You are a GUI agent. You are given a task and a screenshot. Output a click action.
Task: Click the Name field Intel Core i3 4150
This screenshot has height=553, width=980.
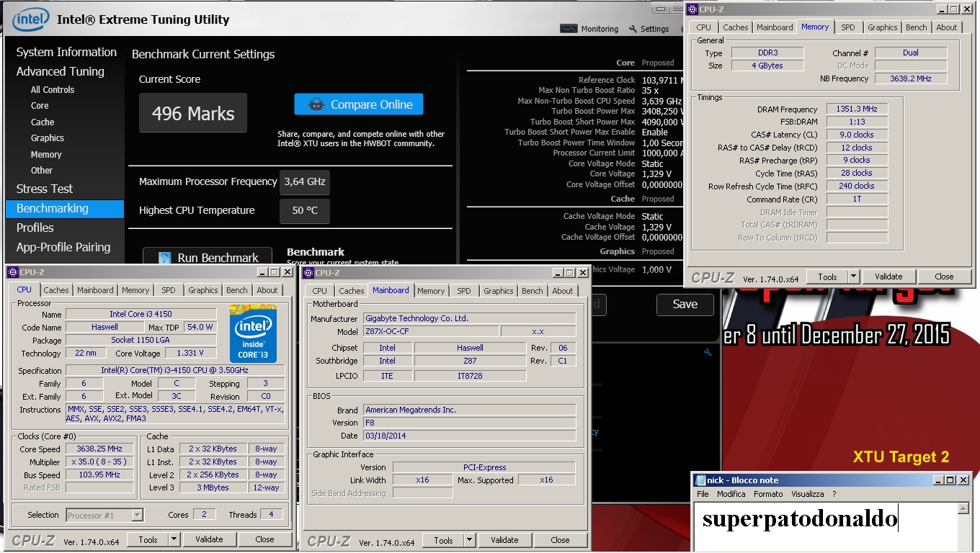pos(141,314)
